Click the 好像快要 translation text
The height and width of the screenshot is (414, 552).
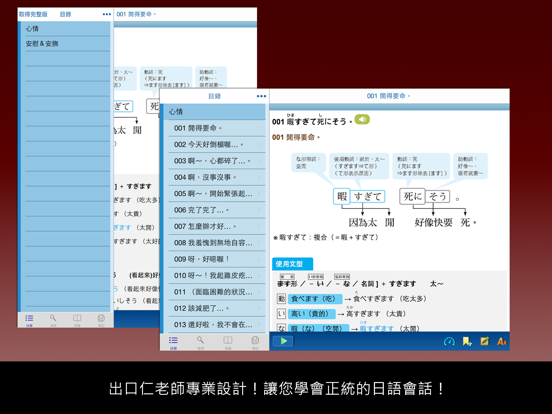(433, 222)
